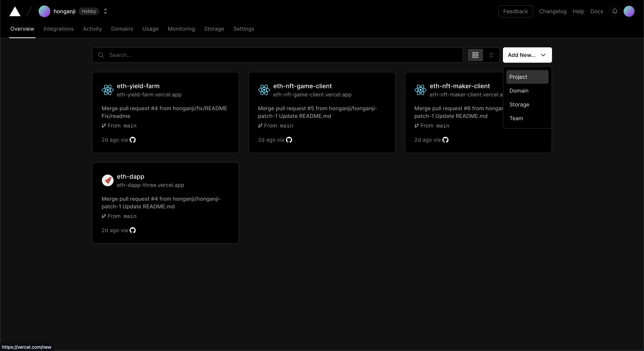Click the honganji account name
Image resolution: width=644 pixels, height=351 pixels.
click(x=65, y=11)
